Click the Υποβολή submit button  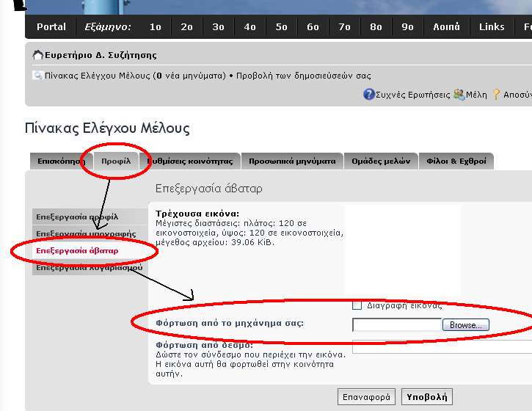point(426,397)
